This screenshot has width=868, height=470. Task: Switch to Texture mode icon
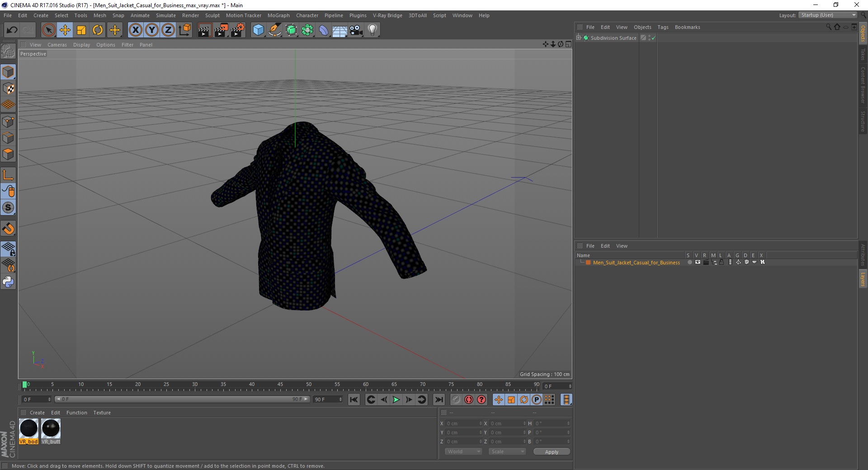(8, 89)
